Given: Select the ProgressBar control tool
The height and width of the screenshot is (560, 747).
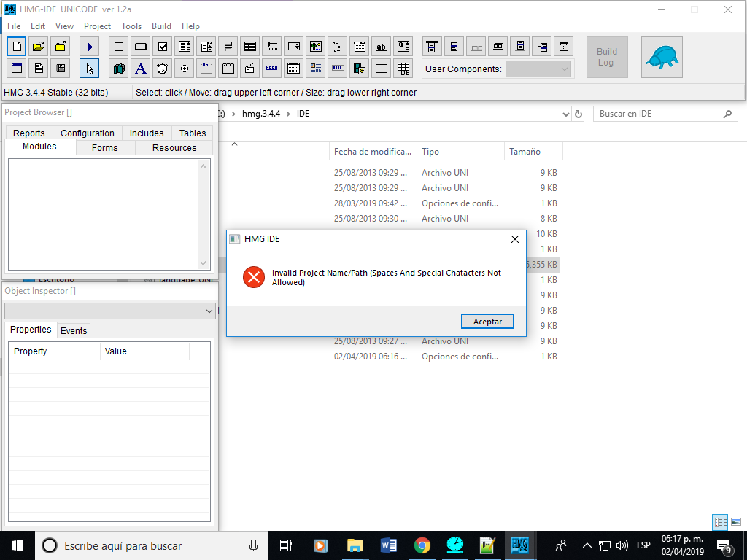Looking at the screenshot, I should tap(338, 69).
